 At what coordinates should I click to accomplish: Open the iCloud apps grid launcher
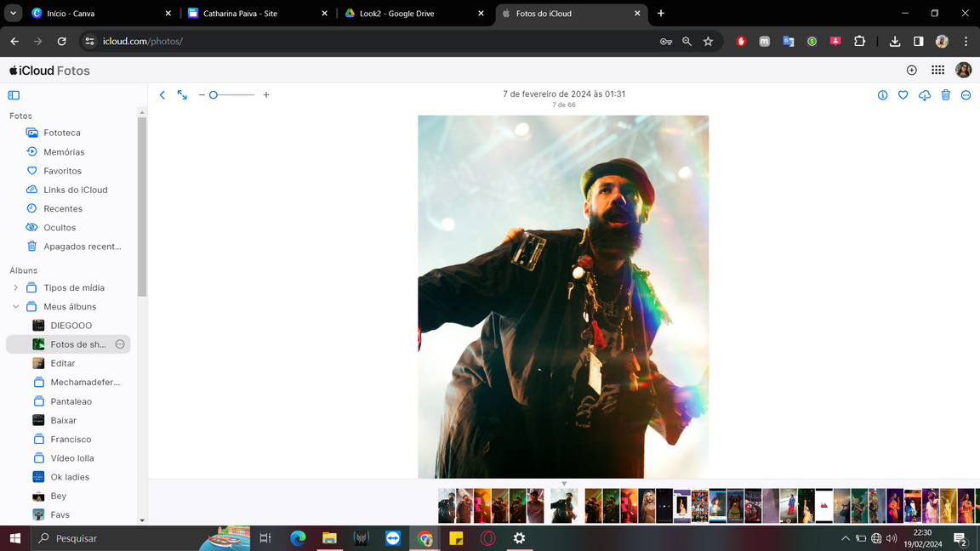pyautogui.click(x=937, y=71)
